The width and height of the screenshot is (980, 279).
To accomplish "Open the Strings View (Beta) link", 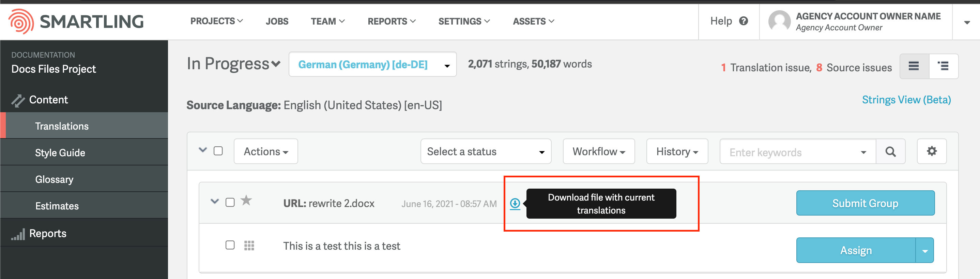I will (x=906, y=100).
